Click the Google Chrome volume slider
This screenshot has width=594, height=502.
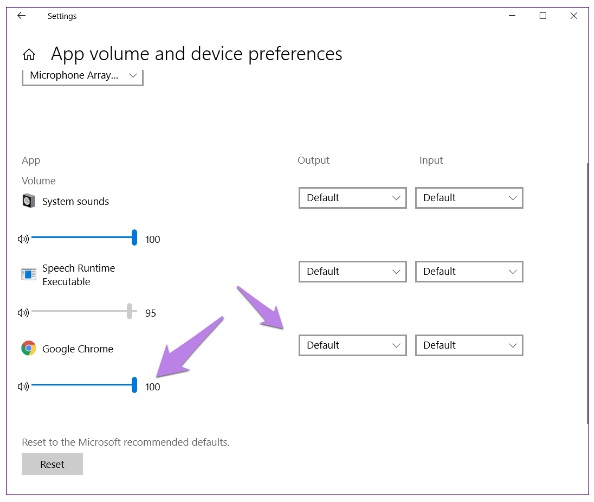click(x=84, y=385)
